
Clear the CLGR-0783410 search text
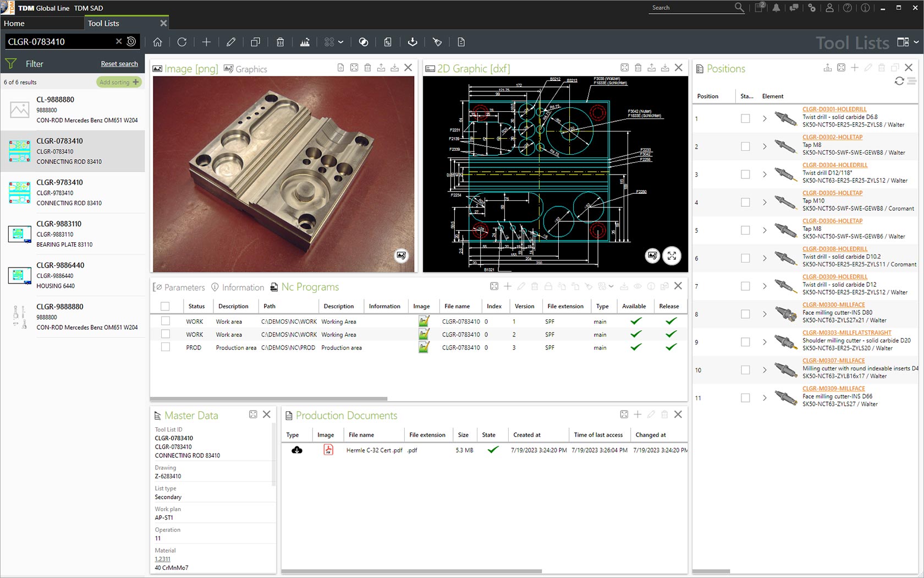point(119,41)
